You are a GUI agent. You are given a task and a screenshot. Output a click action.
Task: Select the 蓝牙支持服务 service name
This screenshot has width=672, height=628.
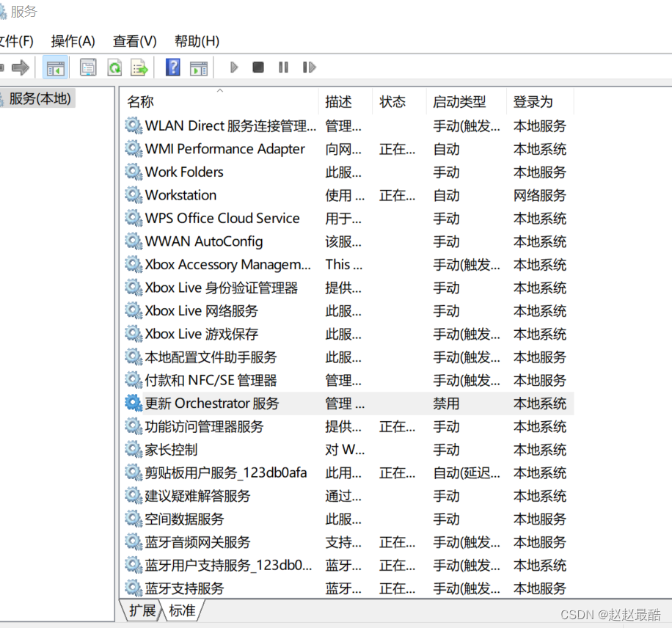[184, 588]
